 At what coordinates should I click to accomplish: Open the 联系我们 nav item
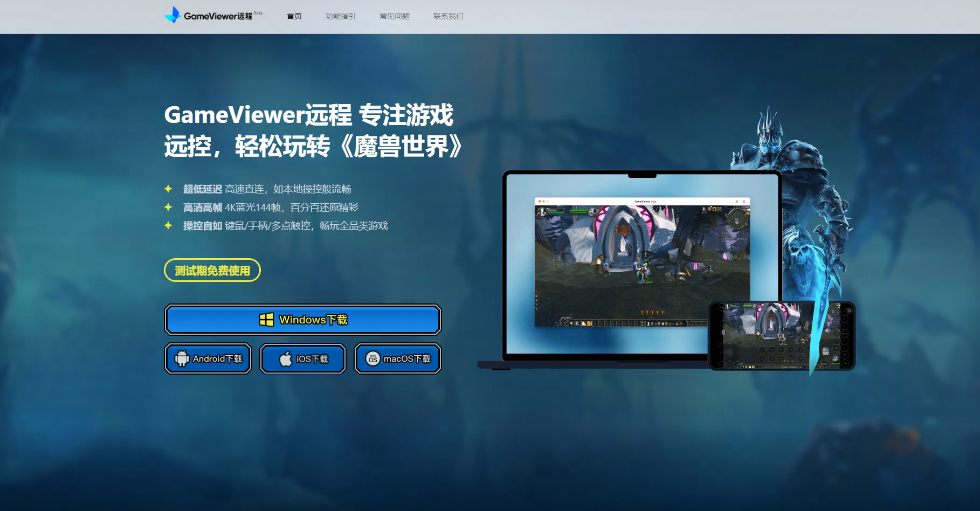448,16
